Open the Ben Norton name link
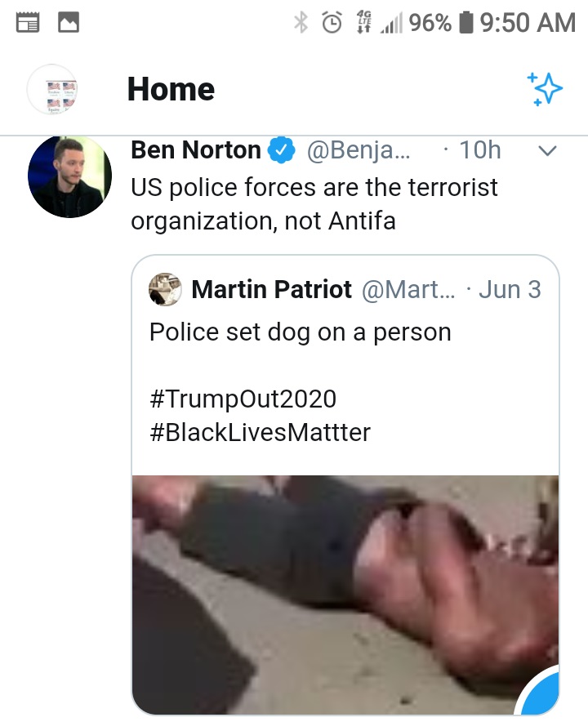 [196, 150]
